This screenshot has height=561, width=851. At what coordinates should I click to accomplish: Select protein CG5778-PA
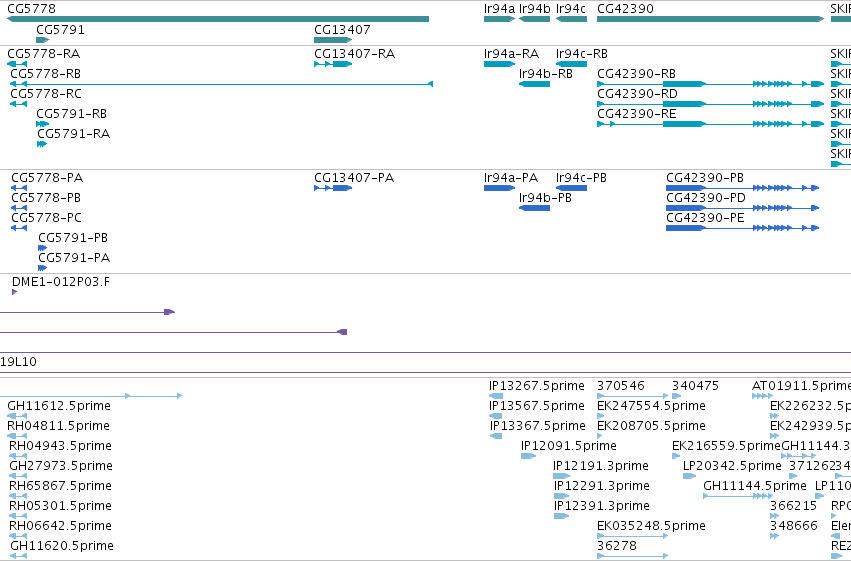click(x=47, y=178)
